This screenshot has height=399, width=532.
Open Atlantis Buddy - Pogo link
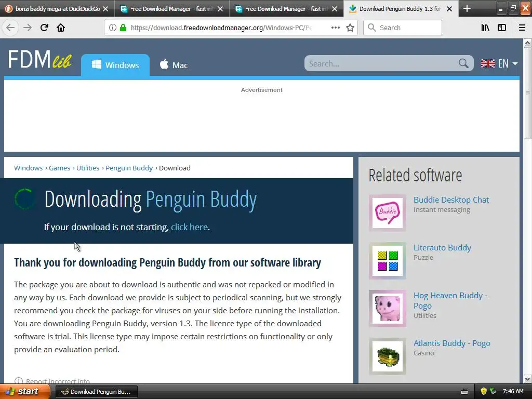[451, 343]
